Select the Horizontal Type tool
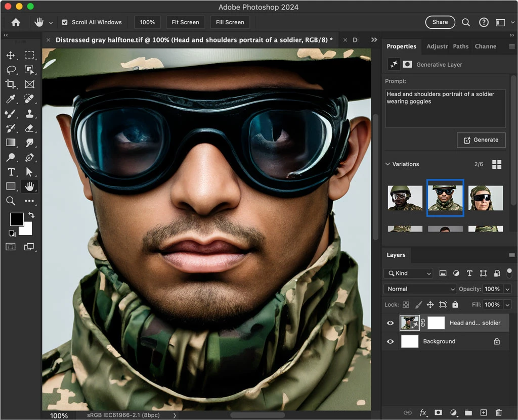This screenshot has width=518, height=420. 11,172
